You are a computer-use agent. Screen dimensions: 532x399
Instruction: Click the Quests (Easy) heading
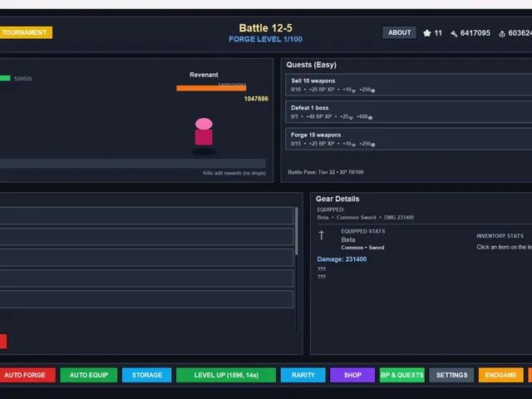[311, 65]
